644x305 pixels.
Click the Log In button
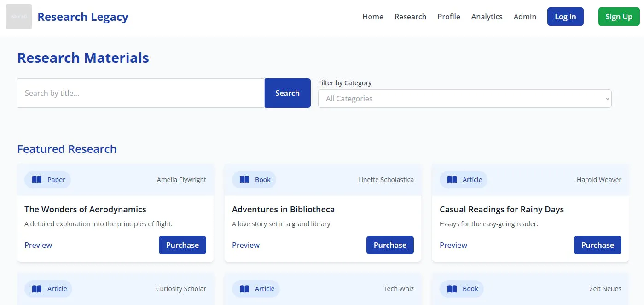pos(565,17)
